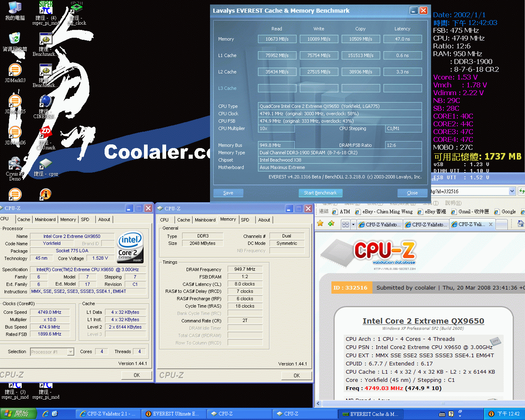
Task: Launch the CINEBENCH desktop shortcut
Action: (44, 107)
